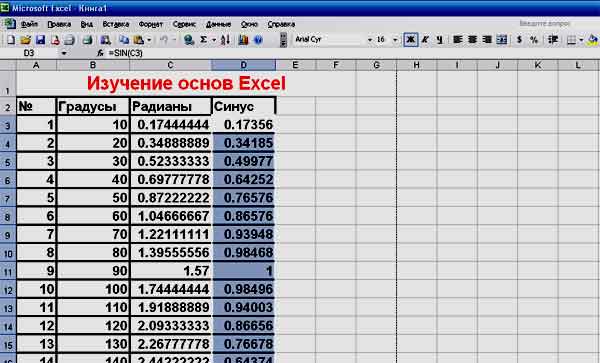This screenshot has width=600, height=363.
Task: Select column H header
Action: click(416, 65)
